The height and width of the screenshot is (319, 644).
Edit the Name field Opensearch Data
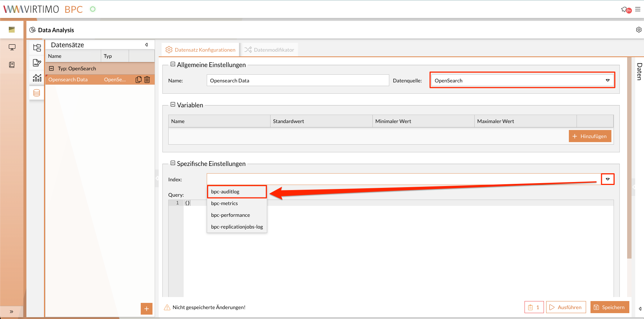[x=298, y=81]
